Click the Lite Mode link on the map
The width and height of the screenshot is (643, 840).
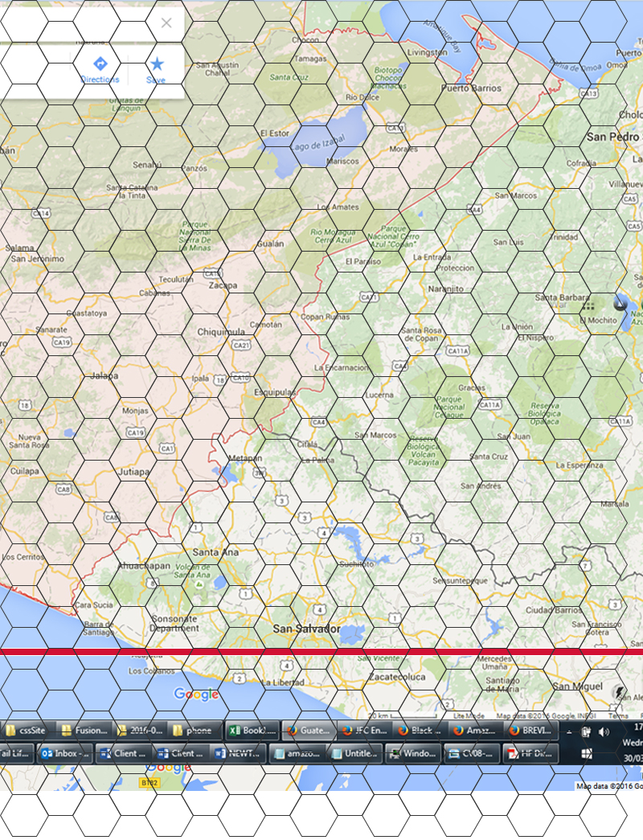(x=469, y=715)
